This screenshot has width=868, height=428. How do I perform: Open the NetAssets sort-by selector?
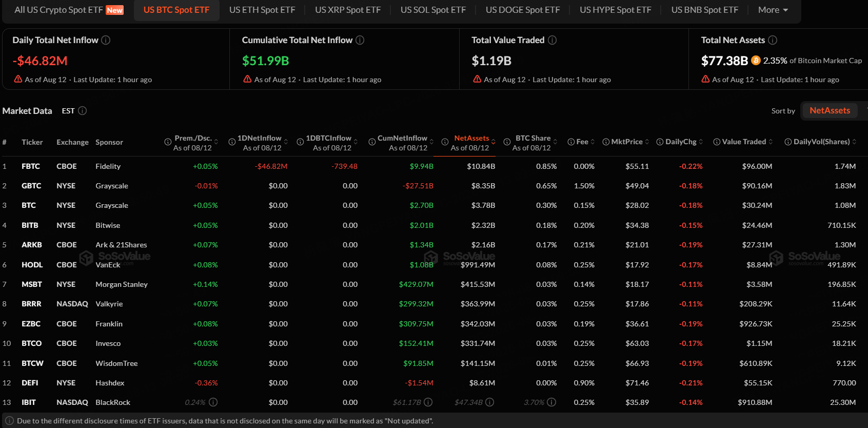point(830,111)
